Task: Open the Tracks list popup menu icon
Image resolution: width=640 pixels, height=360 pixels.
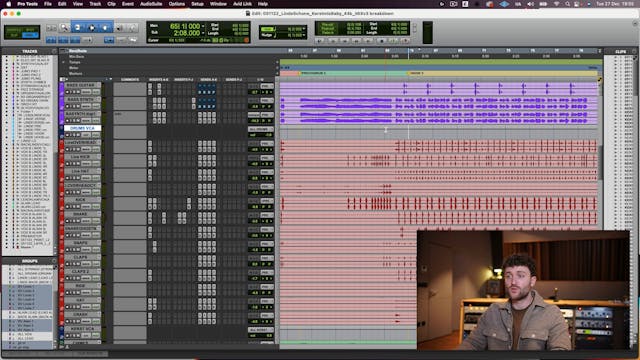Action: 54,51
